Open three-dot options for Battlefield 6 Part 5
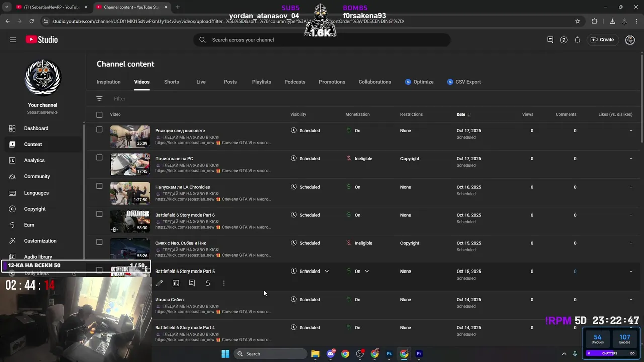 (224, 283)
